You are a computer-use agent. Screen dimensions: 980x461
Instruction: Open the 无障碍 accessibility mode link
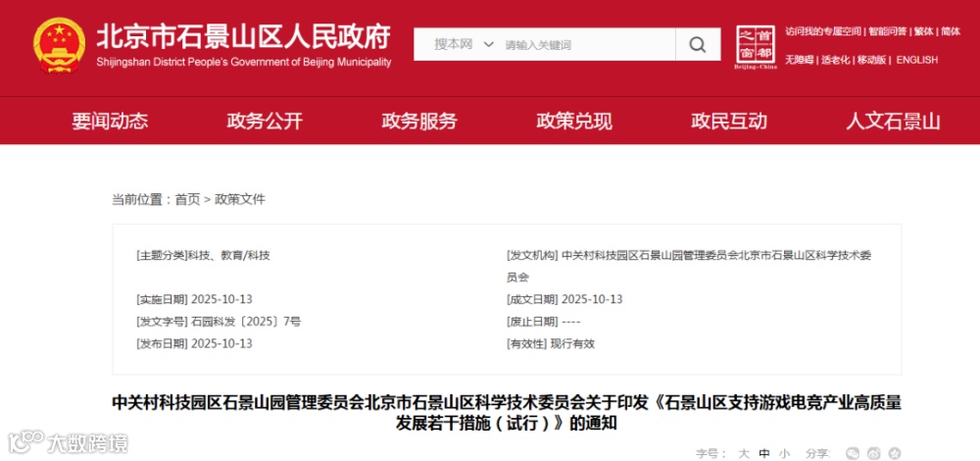point(800,60)
